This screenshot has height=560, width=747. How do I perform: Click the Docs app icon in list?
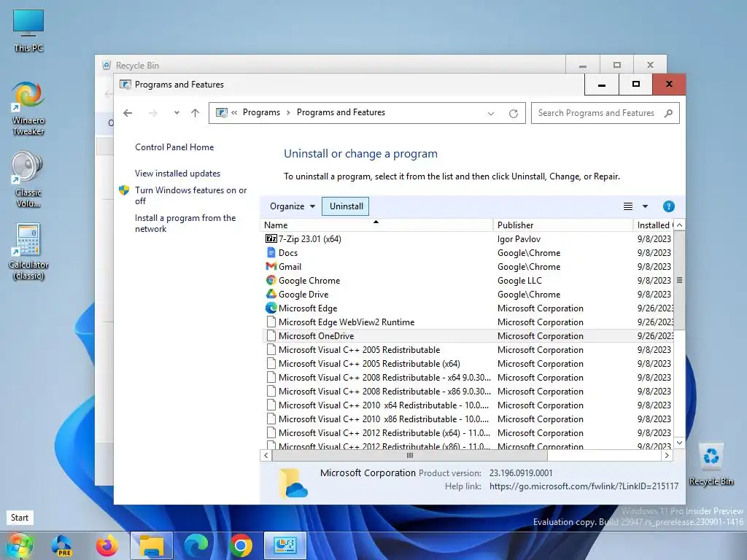(271, 252)
